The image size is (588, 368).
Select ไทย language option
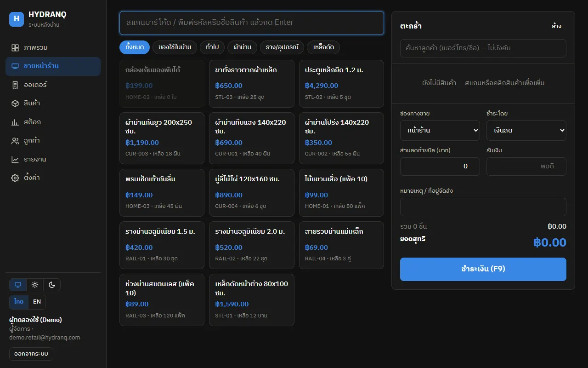(x=19, y=302)
